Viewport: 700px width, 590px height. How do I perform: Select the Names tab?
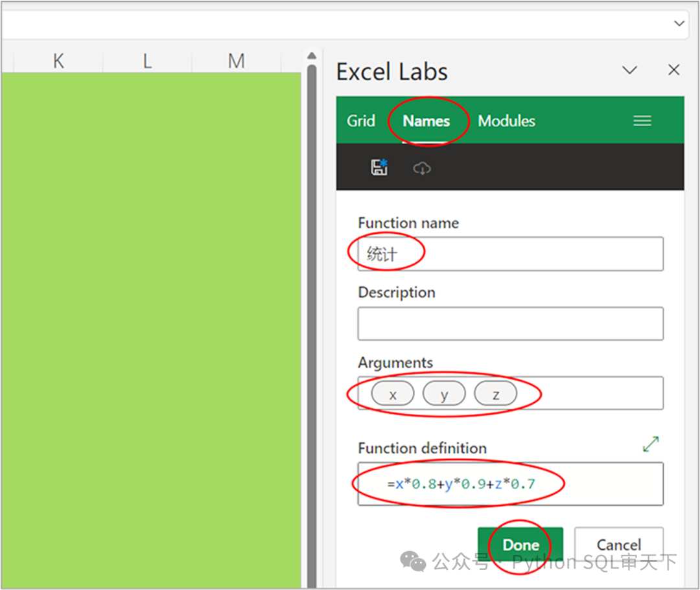[426, 121]
